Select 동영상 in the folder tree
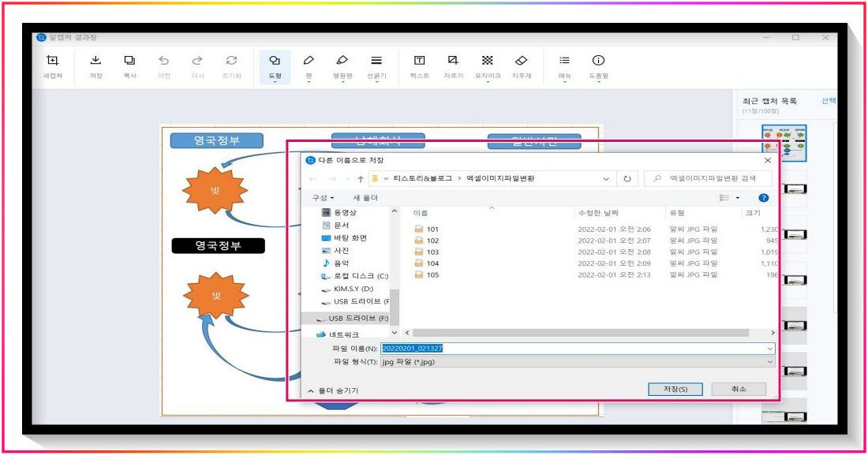The image size is (868, 455). tap(339, 213)
